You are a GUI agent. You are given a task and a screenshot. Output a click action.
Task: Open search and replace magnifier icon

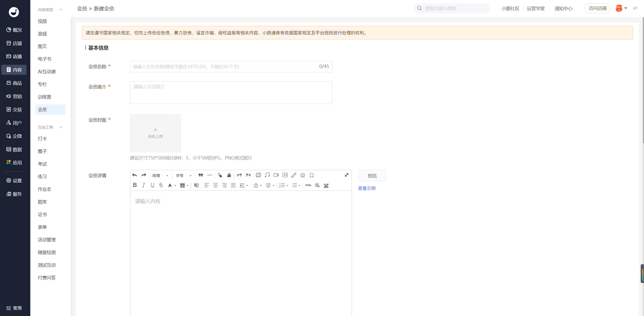tap(317, 185)
